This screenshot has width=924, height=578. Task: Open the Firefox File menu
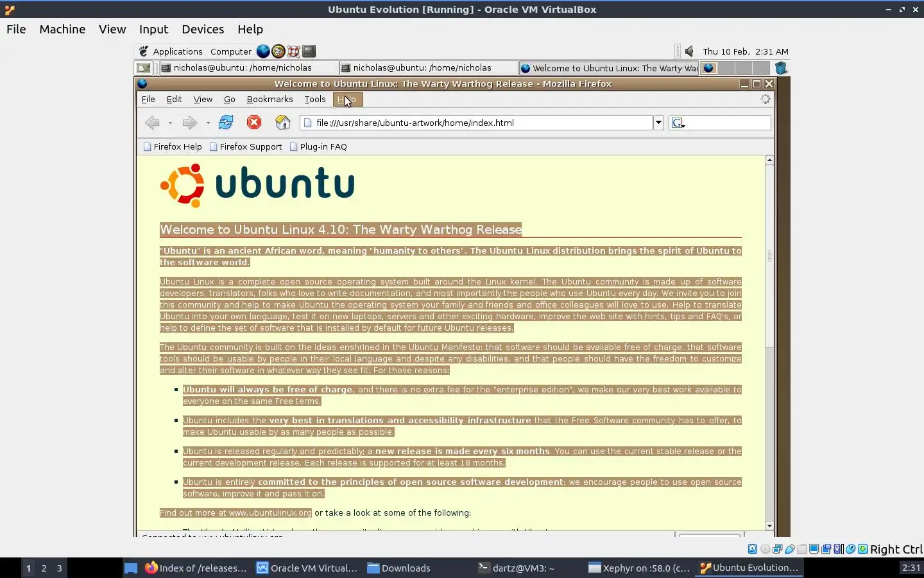pyautogui.click(x=148, y=100)
